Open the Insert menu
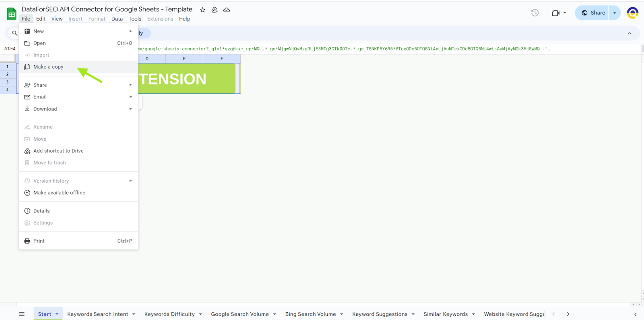This screenshot has height=320, width=644. (x=75, y=19)
